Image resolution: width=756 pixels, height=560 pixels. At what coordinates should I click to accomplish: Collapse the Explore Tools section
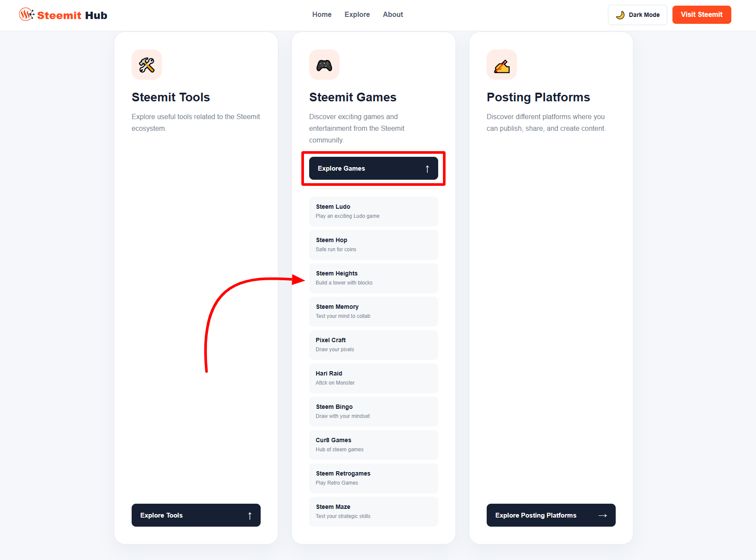point(196,515)
